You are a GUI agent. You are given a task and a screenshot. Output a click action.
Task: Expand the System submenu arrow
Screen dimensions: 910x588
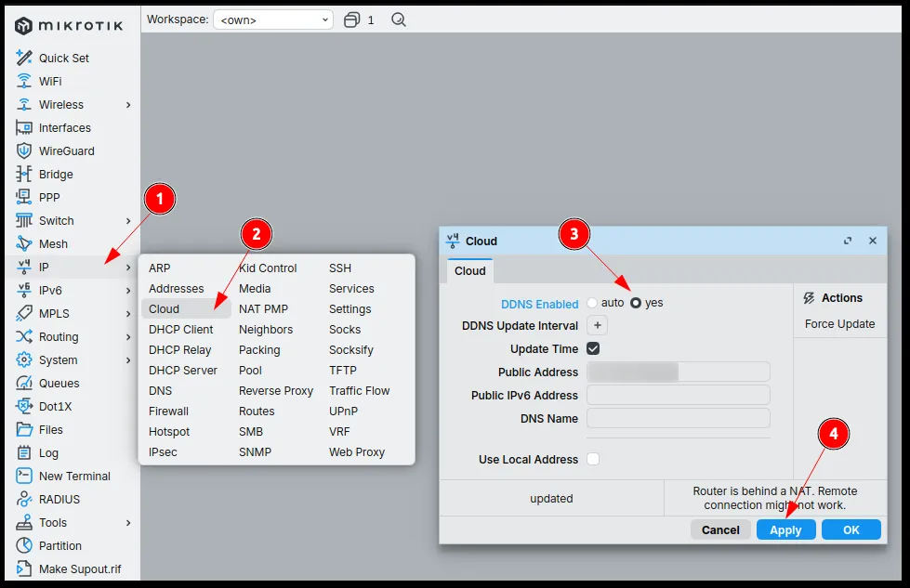[x=128, y=360]
